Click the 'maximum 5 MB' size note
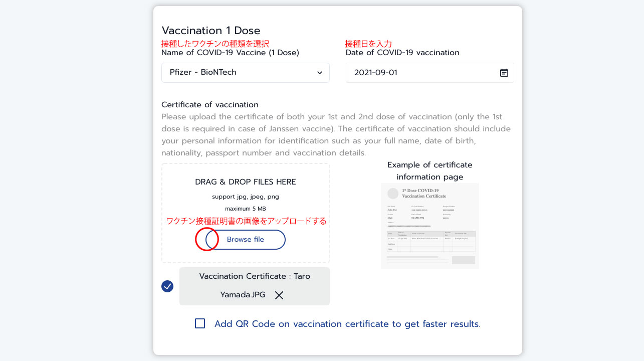 click(x=246, y=209)
